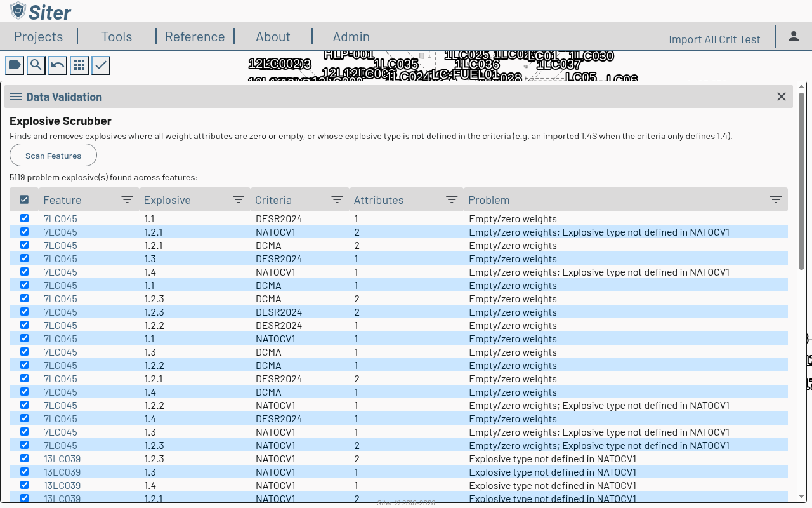Click the Import All Crit Test project link
The image size is (812, 508).
point(714,39)
